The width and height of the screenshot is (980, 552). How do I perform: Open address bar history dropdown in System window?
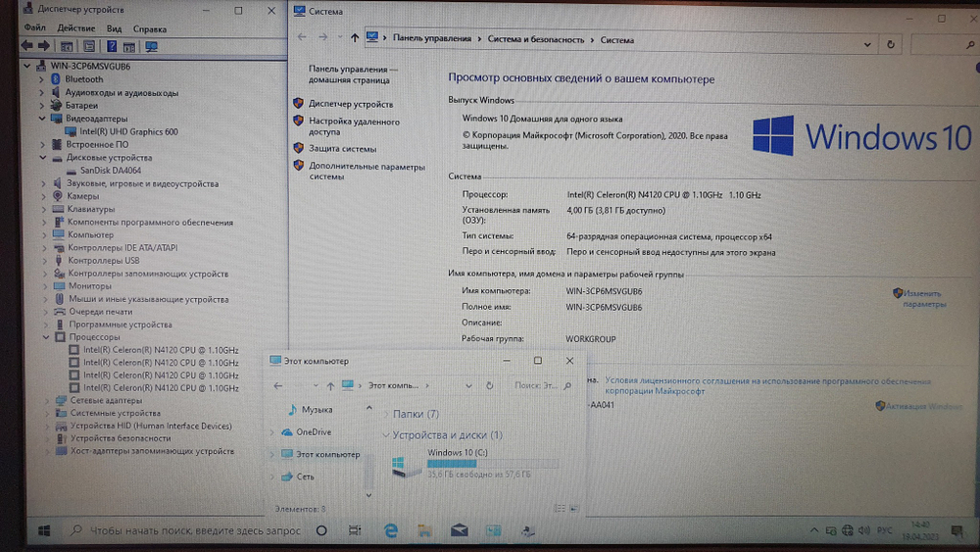867,44
